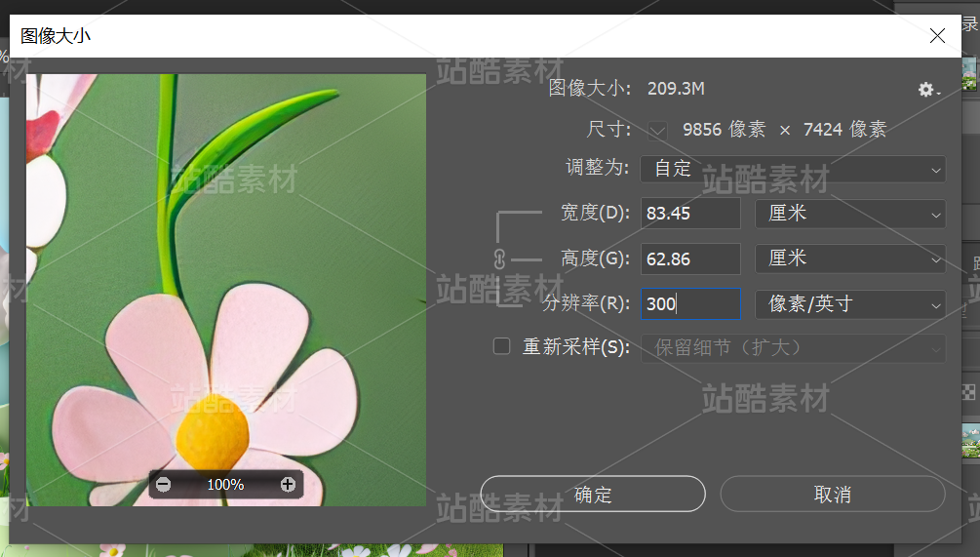Open the height unit dropdown showing 厘米
Viewport: 980px width, 557px height.
(x=850, y=259)
